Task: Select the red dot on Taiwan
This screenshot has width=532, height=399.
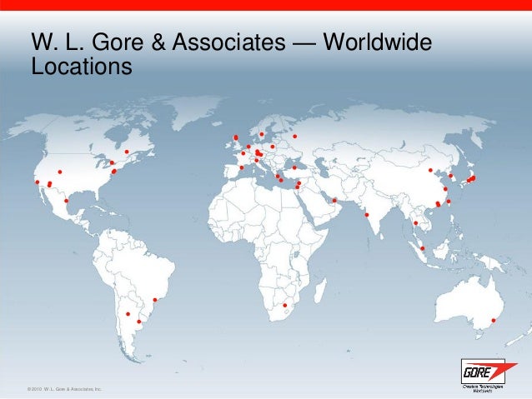Action: pos(449,202)
